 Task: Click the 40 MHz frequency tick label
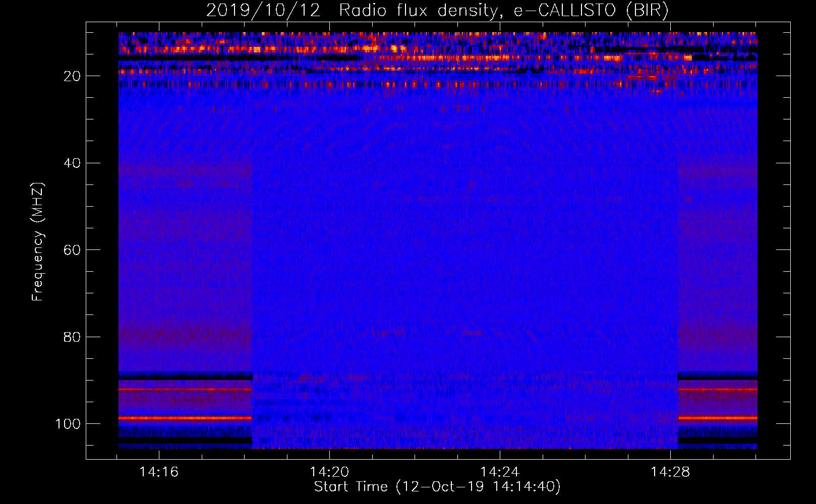point(73,163)
